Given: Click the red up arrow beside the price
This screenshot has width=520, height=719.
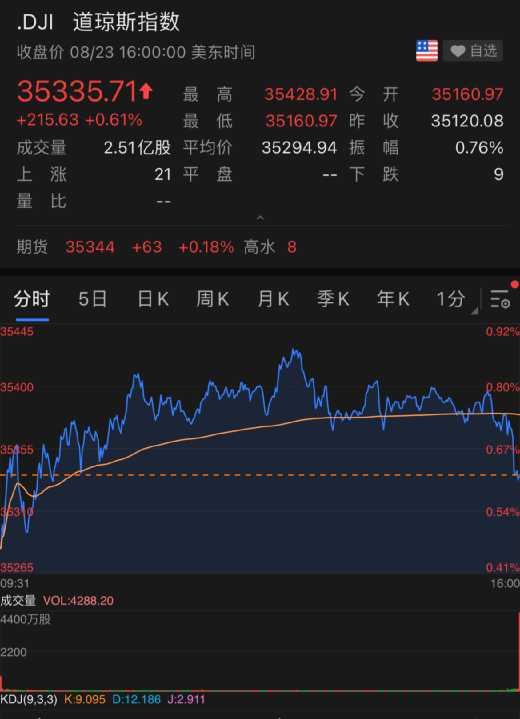Looking at the screenshot, I should click(146, 91).
